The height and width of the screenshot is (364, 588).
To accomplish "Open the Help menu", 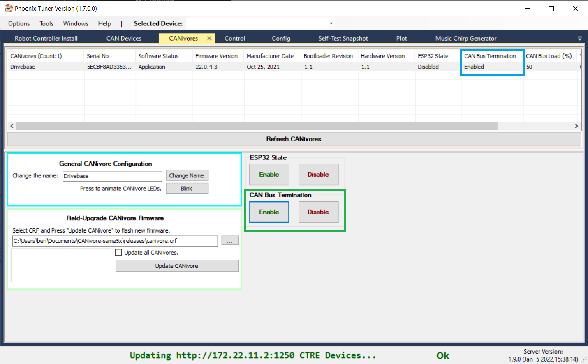I will [x=104, y=23].
